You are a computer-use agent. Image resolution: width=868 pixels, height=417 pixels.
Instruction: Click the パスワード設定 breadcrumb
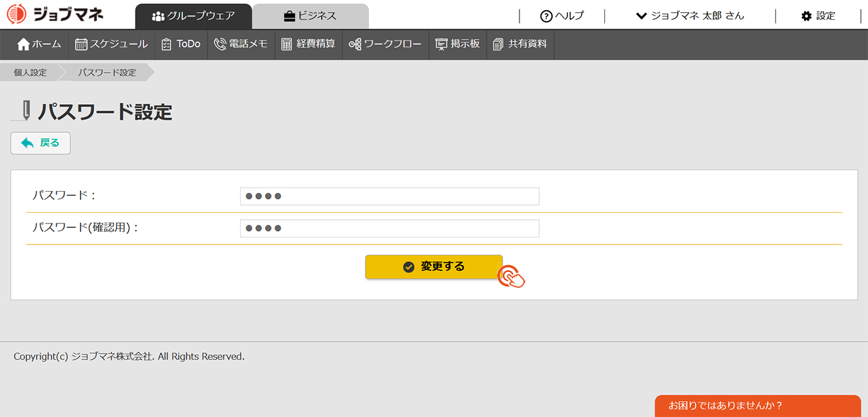107,73
